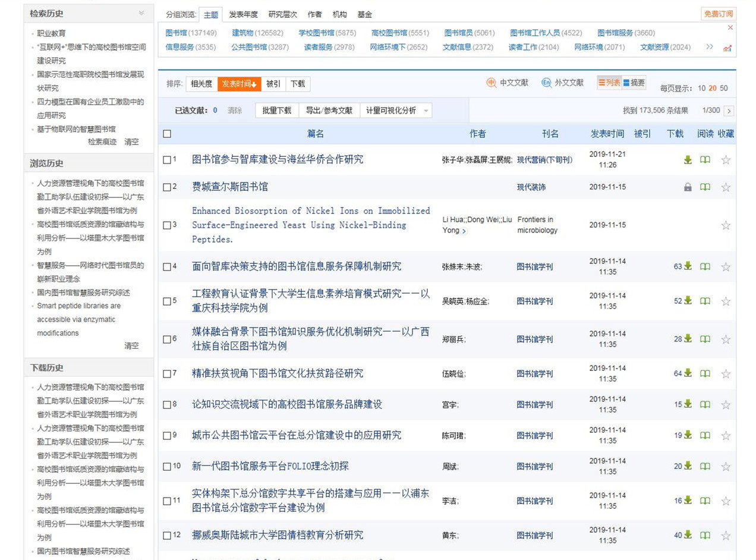Switch to the 发表年度 grouping tab
Image resolution: width=756 pixels, height=560 pixels.
[x=244, y=14]
